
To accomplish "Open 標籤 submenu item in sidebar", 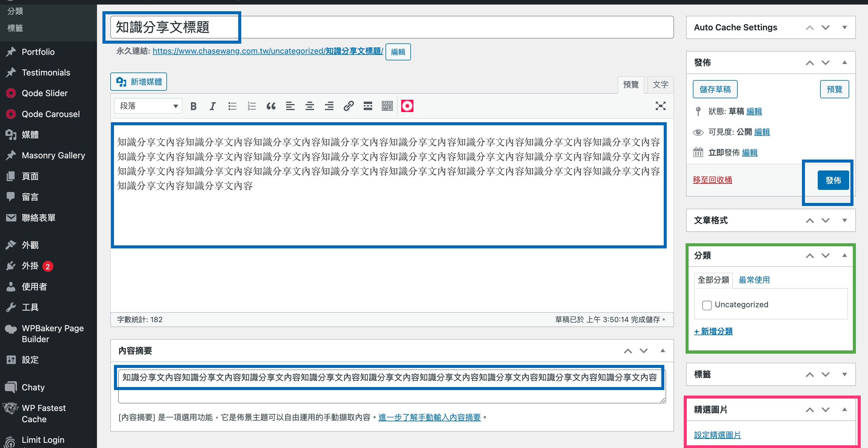I will [x=15, y=28].
